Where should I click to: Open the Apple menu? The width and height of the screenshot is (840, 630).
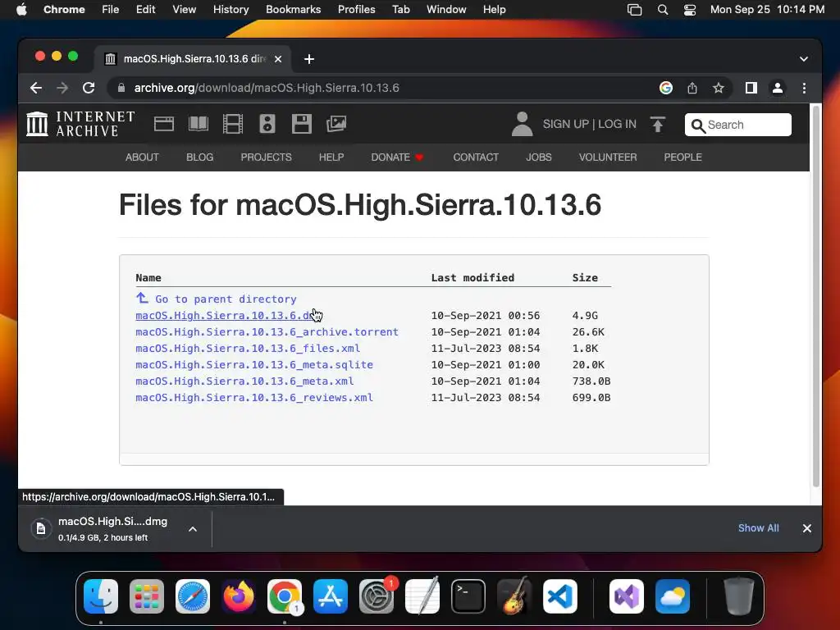tap(21, 10)
